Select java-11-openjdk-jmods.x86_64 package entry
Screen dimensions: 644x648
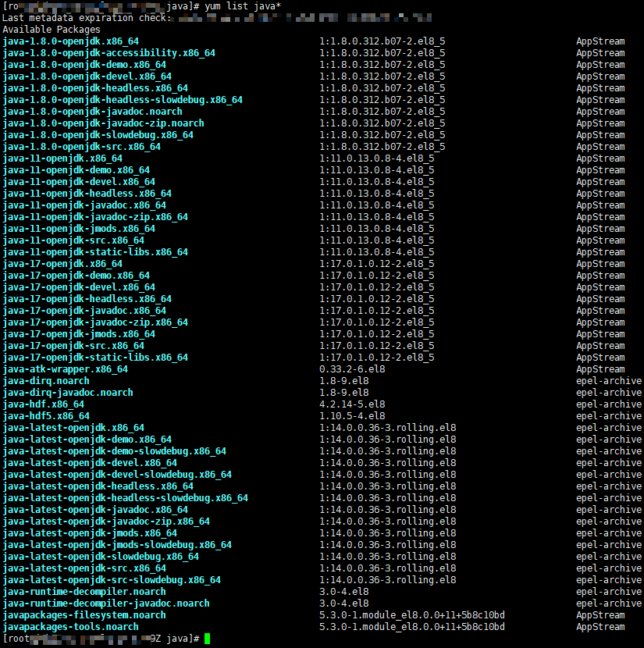(79, 229)
